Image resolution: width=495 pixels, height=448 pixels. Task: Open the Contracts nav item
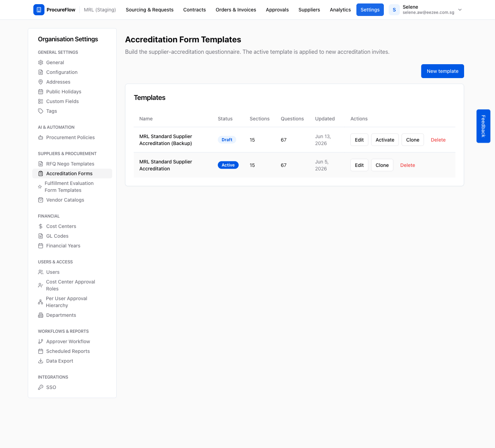pyautogui.click(x=195, y=10)
